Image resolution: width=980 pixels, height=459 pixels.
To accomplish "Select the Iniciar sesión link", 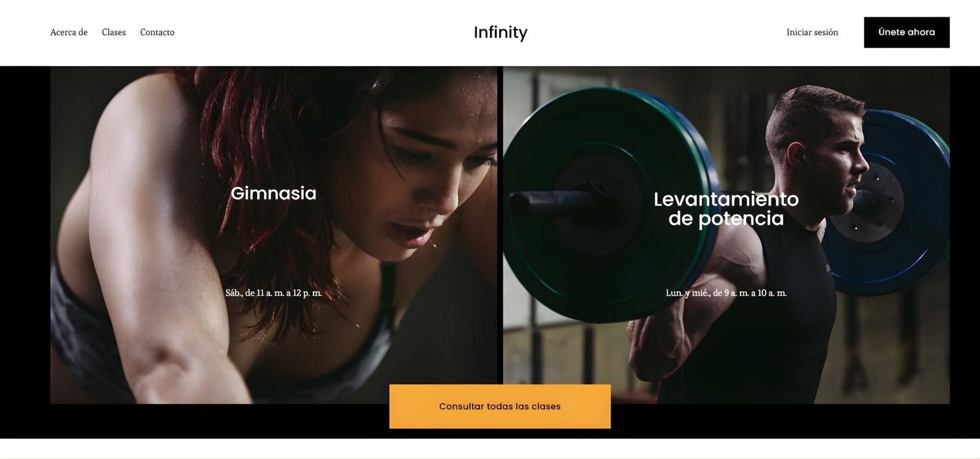I will pos(812,32).
